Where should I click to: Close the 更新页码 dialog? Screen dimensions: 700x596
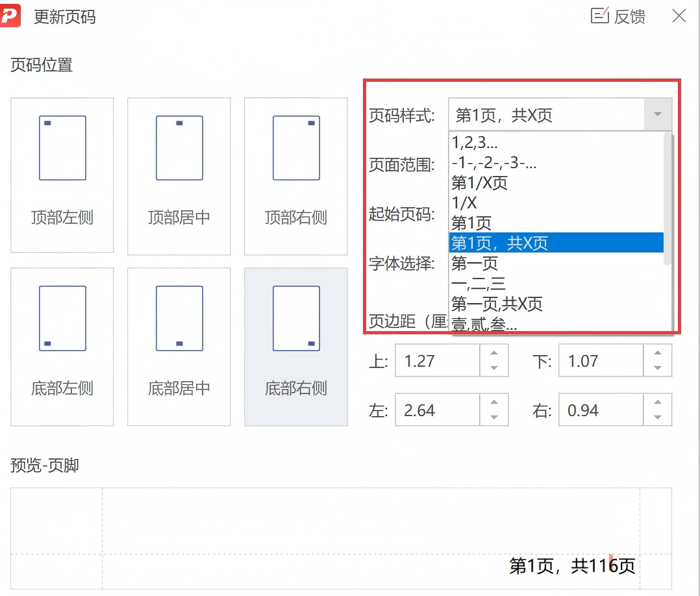click(x=679, y=16)
